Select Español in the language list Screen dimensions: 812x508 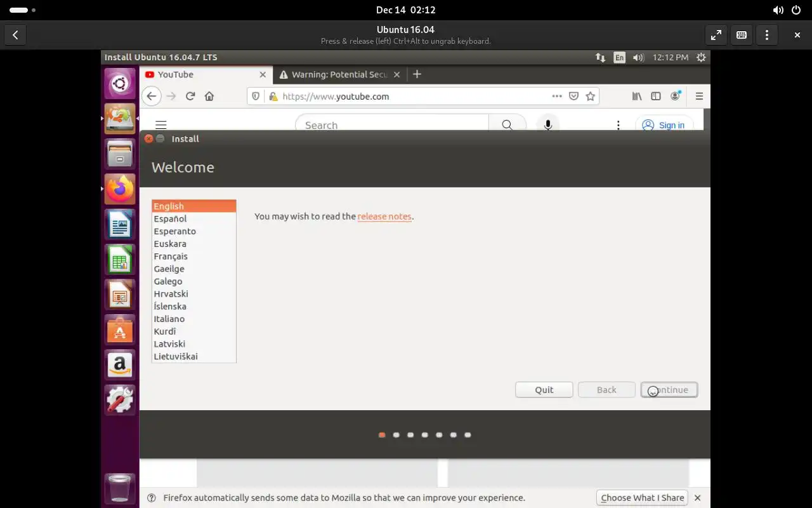click(194, 218)
